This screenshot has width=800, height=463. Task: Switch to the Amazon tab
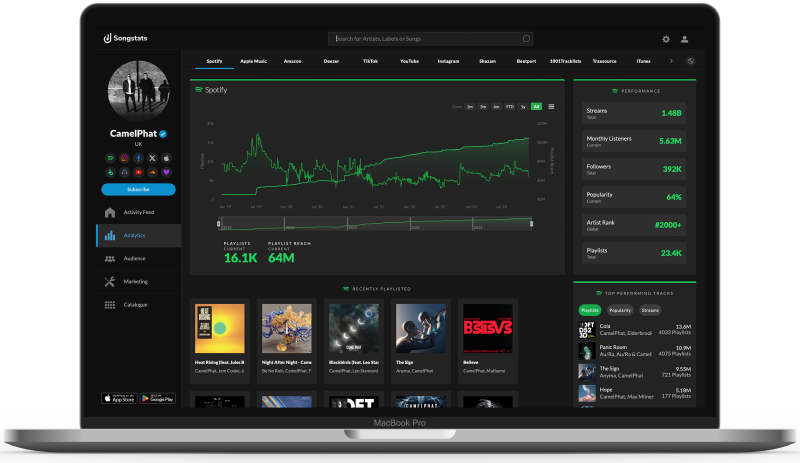(x=292, y=61)
